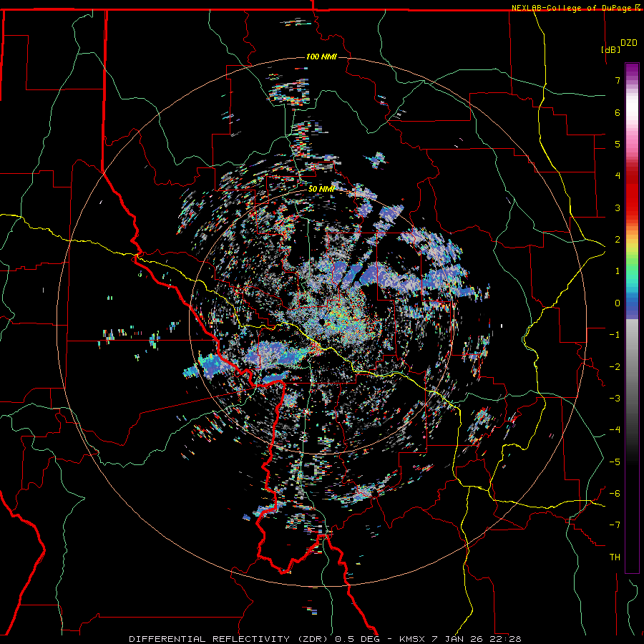Viewport: 644px width, 644px height.
Task: Click the black radar site dot at map center
Action: coord(321,321)
